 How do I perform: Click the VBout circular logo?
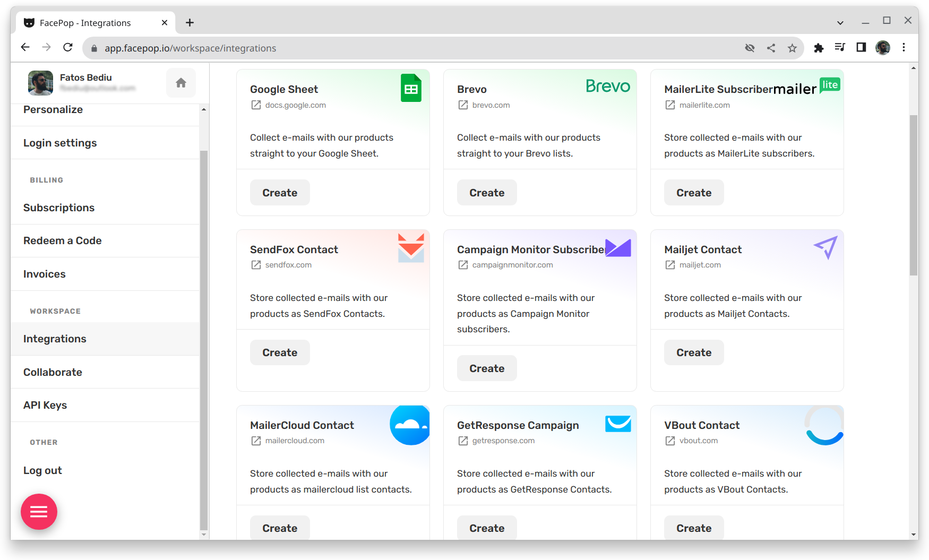(824, 425)
